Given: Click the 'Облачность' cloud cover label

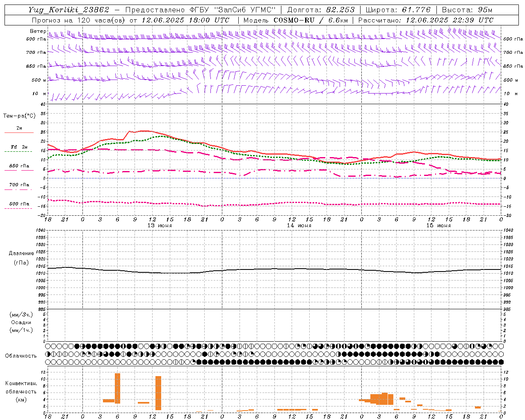Looking at the screenshot, I should [21, 356].
